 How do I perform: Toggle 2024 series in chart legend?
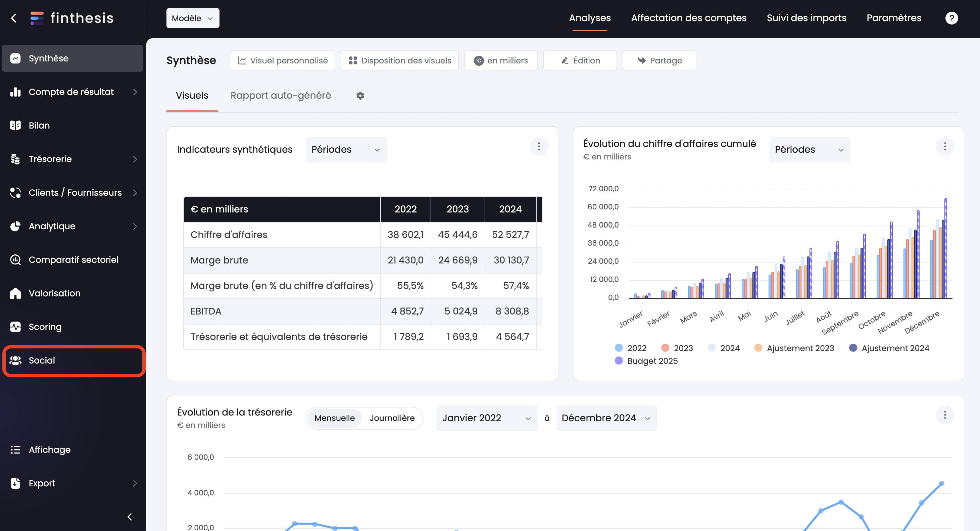click(724, 348)
